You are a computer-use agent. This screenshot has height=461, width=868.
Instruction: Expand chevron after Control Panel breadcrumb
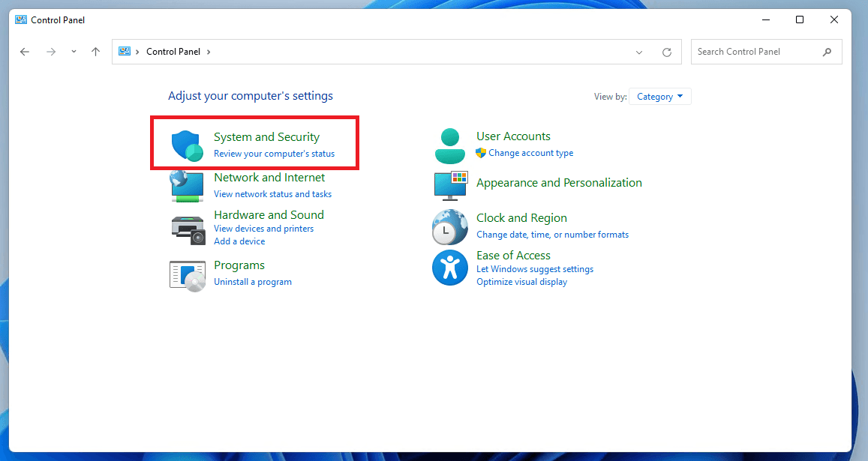209,52
